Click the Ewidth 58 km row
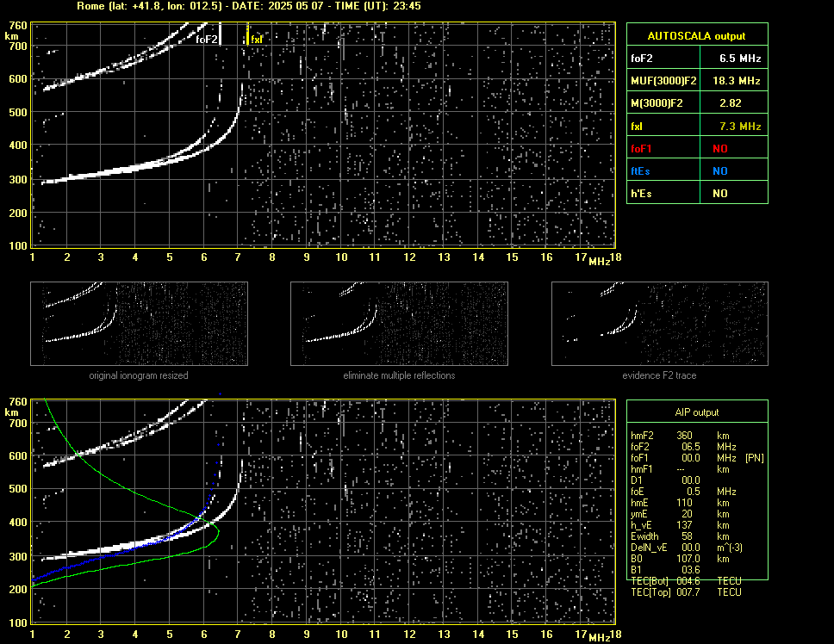 coord(680,536)
